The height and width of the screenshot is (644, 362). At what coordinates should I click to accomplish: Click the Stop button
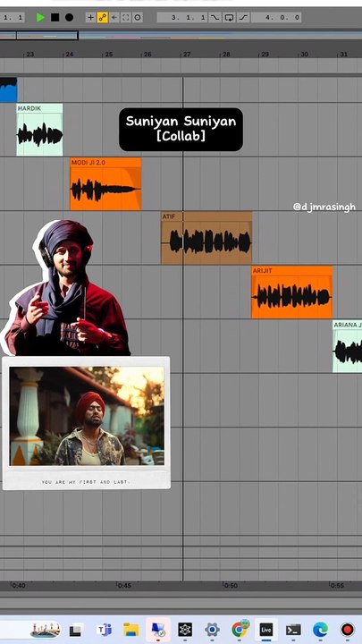coord(55,17)
